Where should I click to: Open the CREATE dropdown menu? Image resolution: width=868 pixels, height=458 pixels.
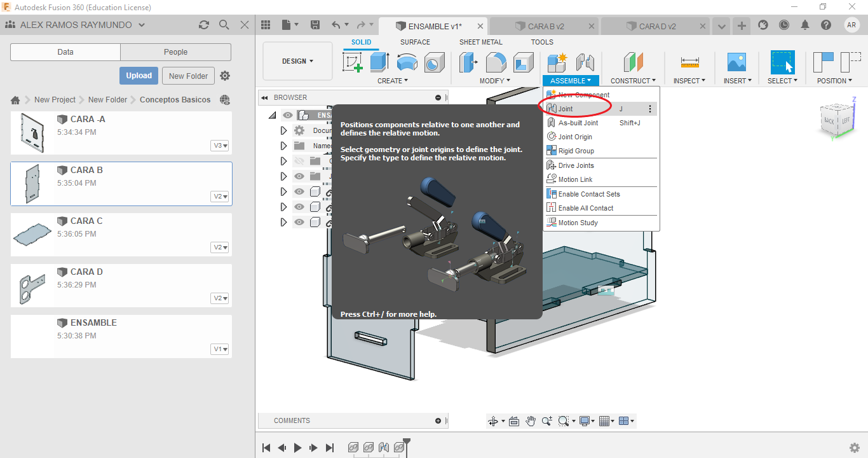[x=393, y=81]
